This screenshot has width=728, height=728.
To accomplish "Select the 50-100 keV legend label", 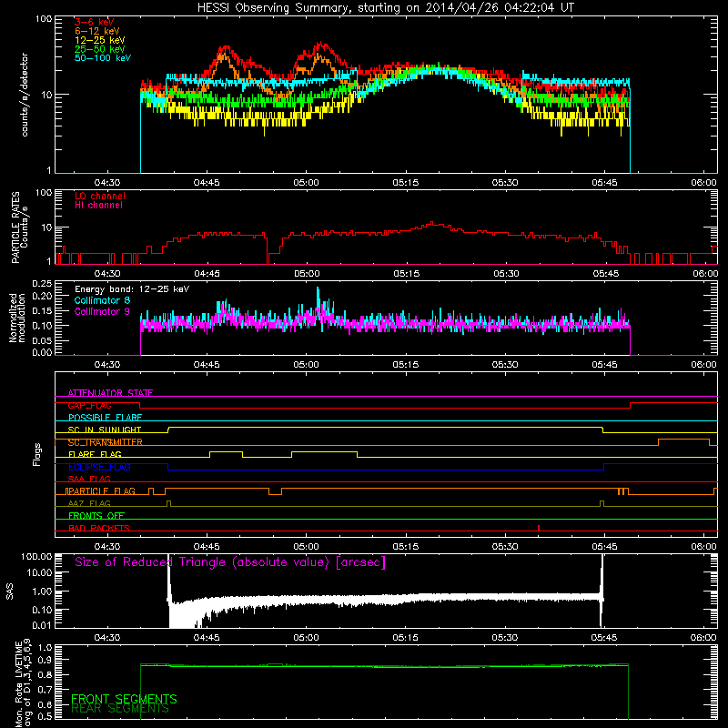I will tap(103, 58).
